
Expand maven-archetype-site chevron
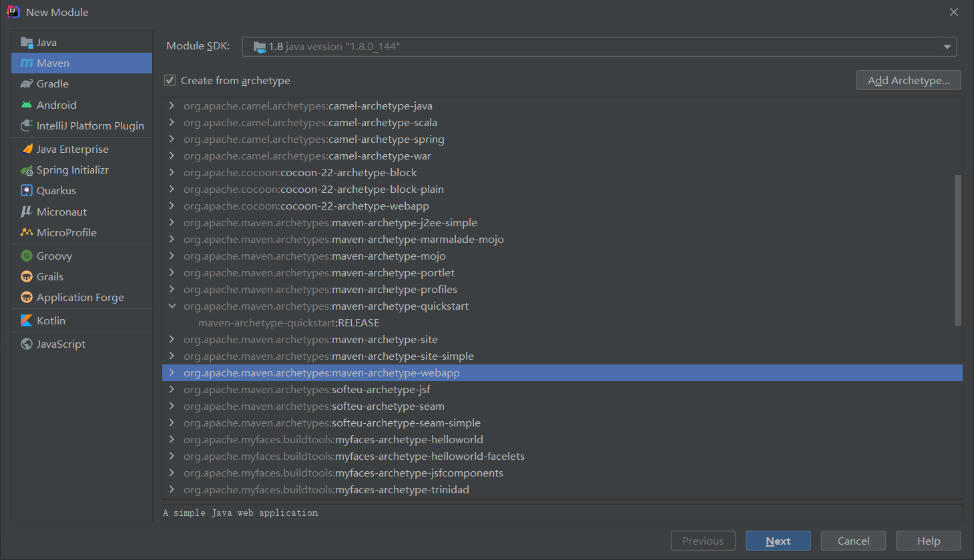click(x=172, y=339)
